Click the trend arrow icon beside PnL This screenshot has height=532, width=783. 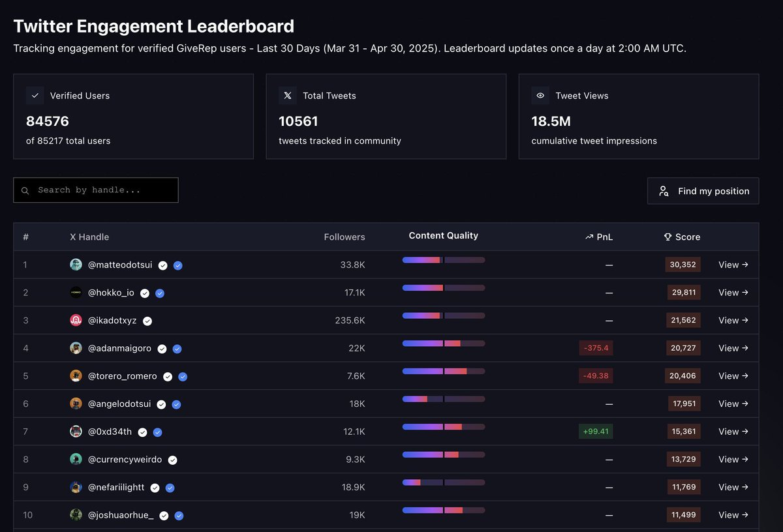[x=589, y=237]
